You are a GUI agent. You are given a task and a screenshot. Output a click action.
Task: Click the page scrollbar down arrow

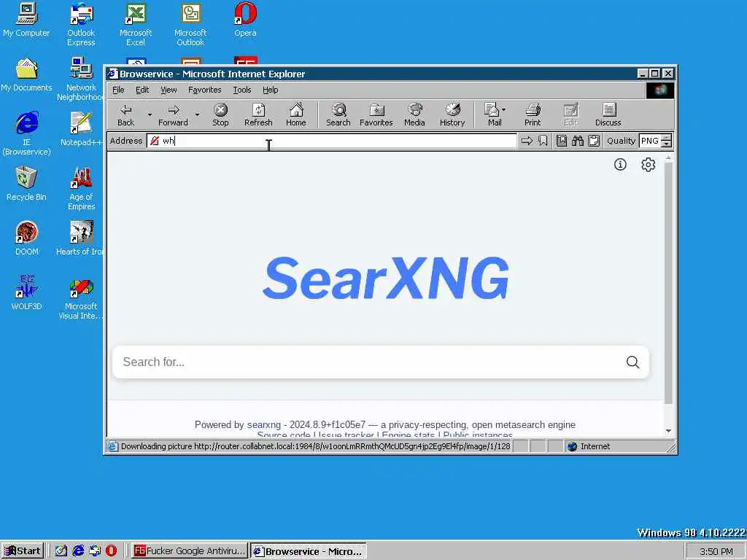point(668,431)
